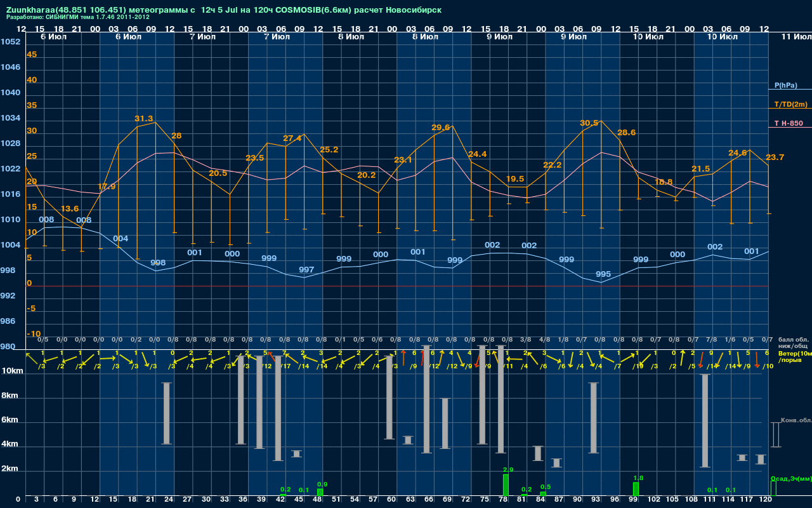Select the 45 temperature axis label

(x=32, y=55)
